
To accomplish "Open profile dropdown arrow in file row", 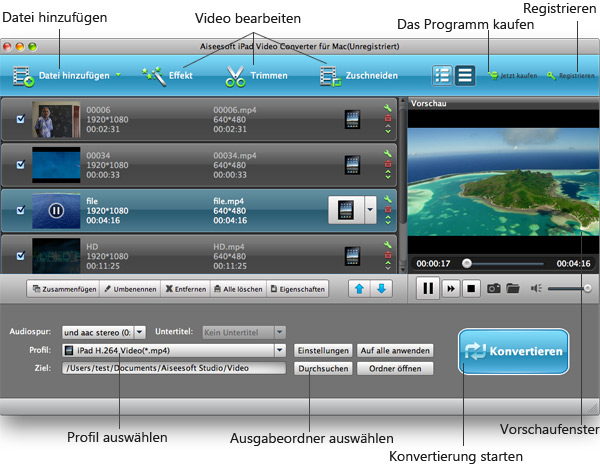I will pyautogui.click(x=370, y=210).
